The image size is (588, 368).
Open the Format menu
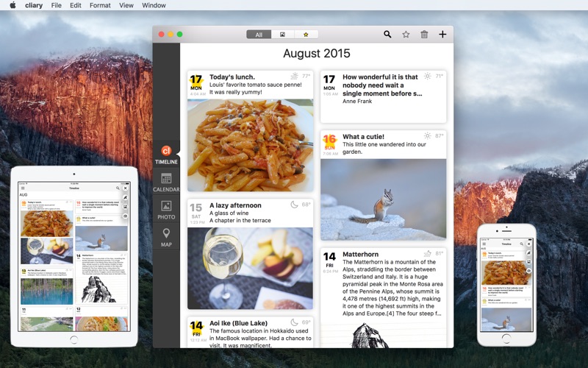tap(100, 5)
